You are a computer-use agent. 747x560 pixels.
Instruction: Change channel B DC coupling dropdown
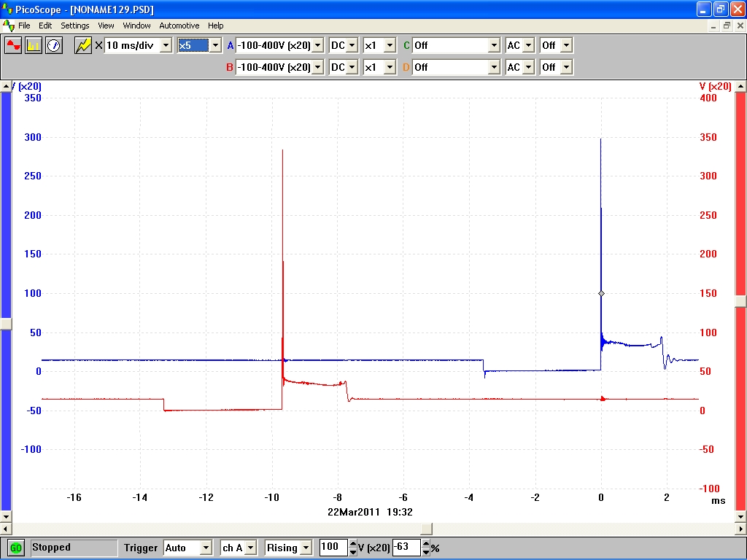point(352,67)
